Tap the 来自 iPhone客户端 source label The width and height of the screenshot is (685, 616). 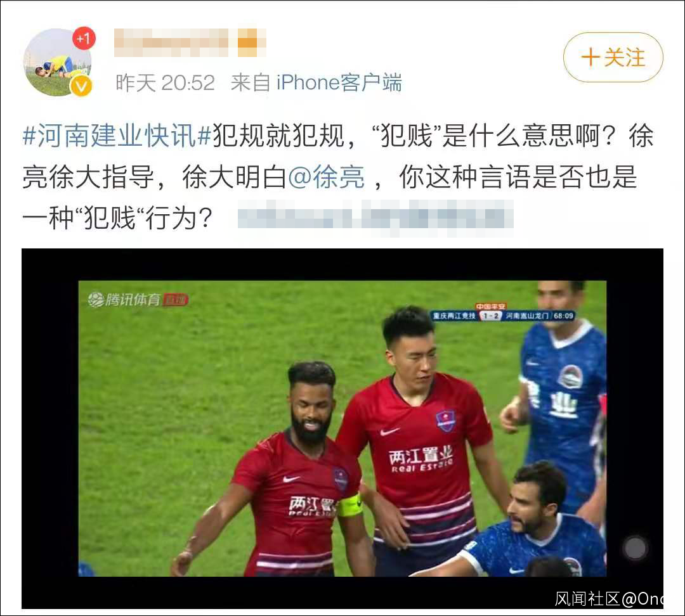point(316,82)
